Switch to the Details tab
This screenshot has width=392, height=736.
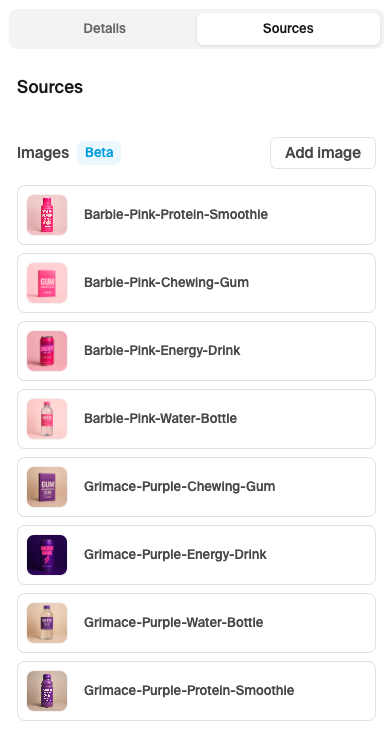pyautogui.click(x=105, y=29)
